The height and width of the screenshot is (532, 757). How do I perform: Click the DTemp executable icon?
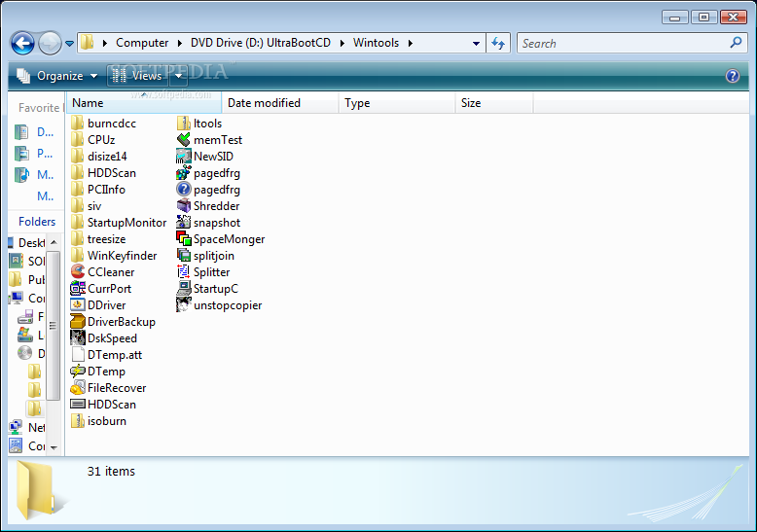[77, 372]
